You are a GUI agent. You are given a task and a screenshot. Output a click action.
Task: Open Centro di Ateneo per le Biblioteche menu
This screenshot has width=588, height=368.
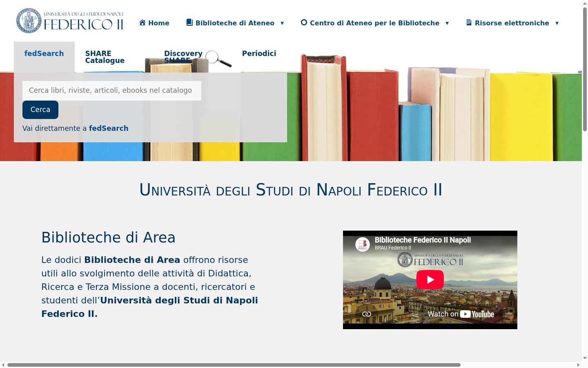coord(375,23)
